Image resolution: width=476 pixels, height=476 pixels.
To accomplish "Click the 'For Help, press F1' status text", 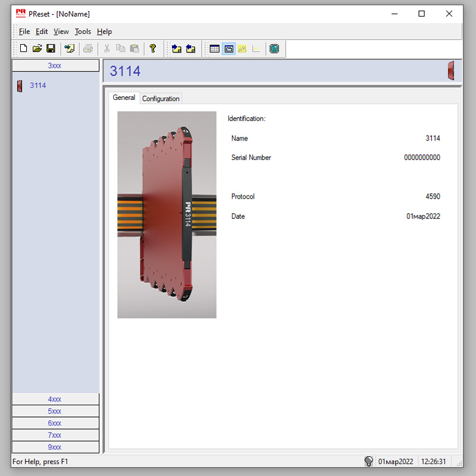I will pos(40,462).
